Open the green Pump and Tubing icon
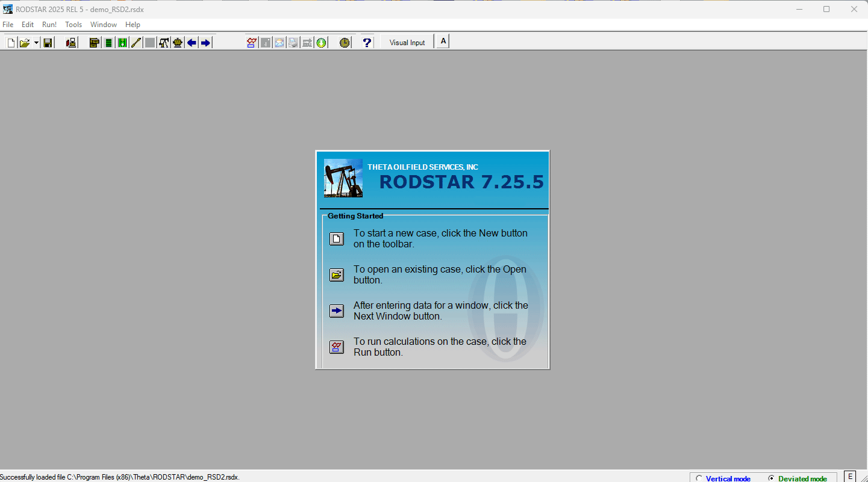This screenshot has height=482, width=868. 122,43
